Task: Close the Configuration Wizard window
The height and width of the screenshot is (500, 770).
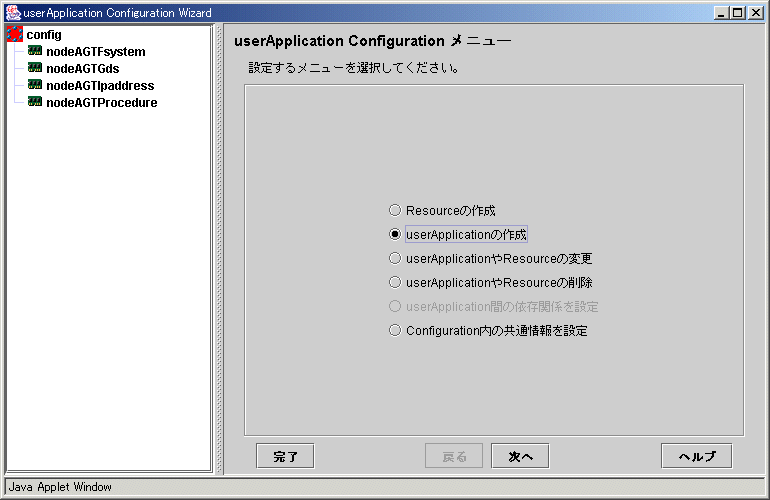Action: (755, 13)
